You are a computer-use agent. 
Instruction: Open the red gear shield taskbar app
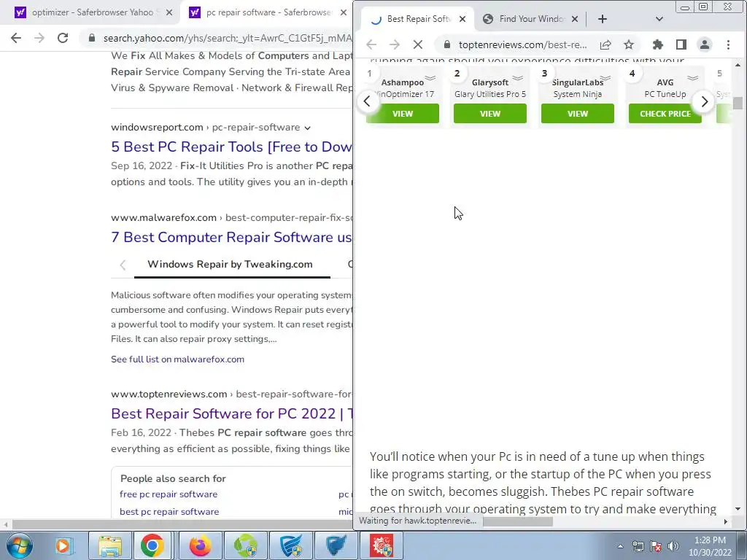(x=382, y=545)
